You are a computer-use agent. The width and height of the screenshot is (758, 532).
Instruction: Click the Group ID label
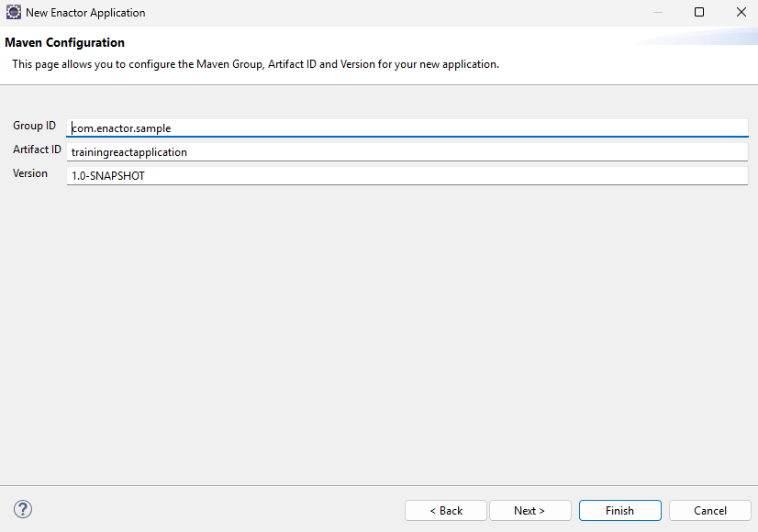click(33, 126)
